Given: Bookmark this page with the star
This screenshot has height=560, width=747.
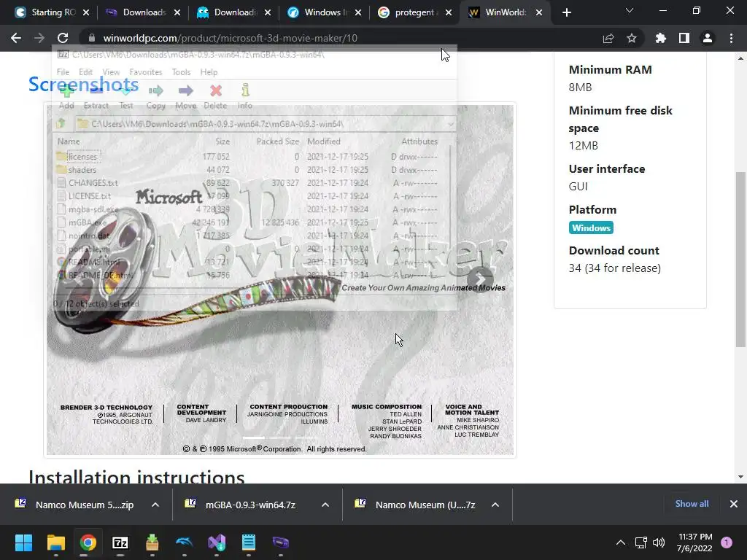Looking at the screenshot, I should [x=632, y=38].
